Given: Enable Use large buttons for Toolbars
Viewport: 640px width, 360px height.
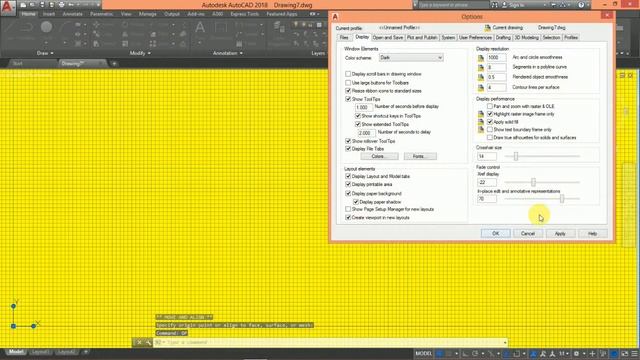Looking at the screenshot, I should [348, 82].
